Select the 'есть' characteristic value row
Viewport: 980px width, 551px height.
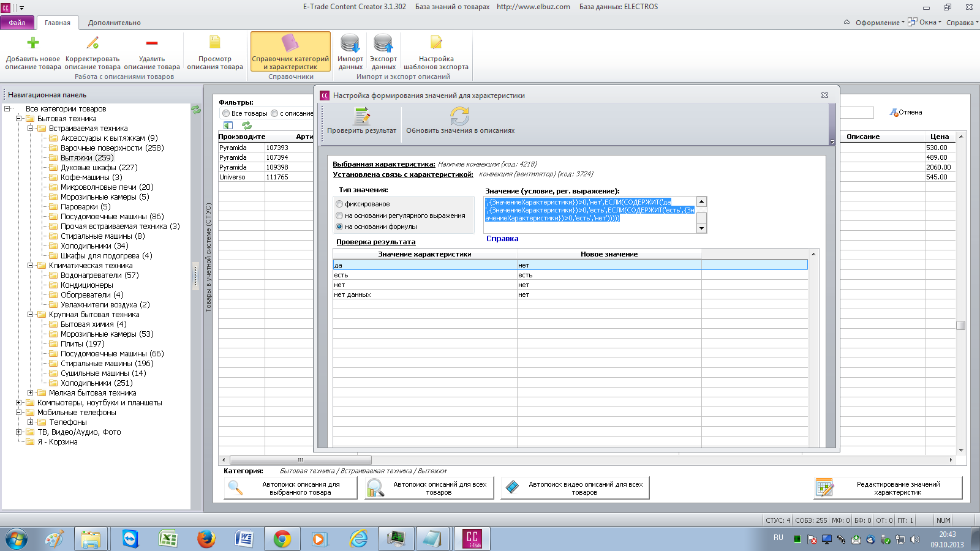pos(570,275)
